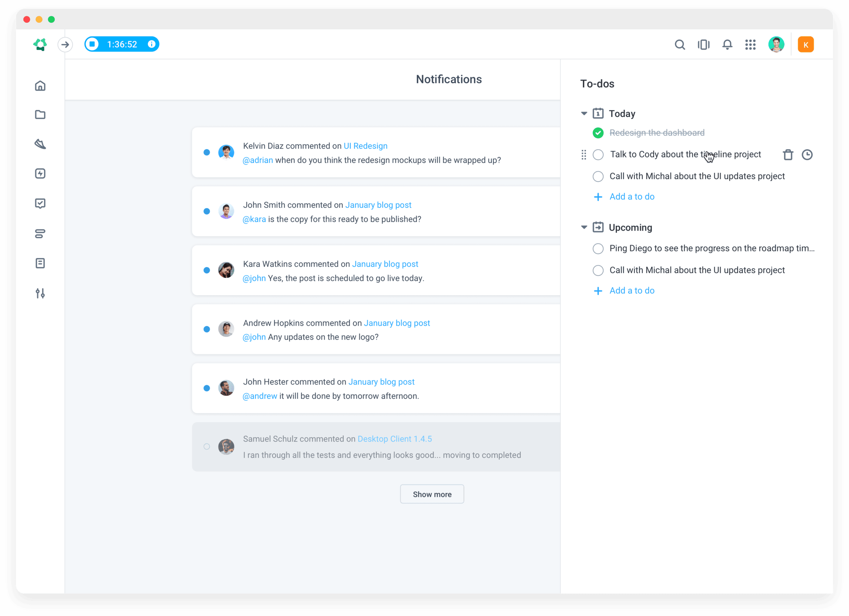Screen dimensions: 849x616
Task: Click the Ping Diego to-do text
Action: point(712,248)
